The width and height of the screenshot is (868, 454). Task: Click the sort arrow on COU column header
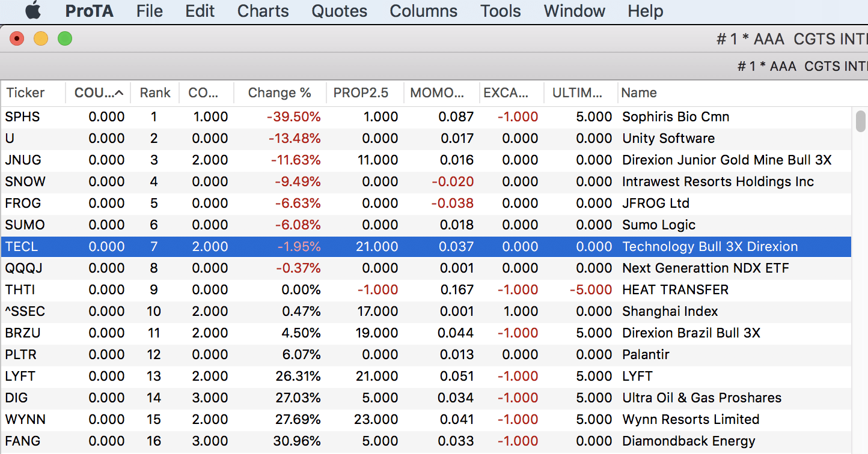click(x=119, y=93)
